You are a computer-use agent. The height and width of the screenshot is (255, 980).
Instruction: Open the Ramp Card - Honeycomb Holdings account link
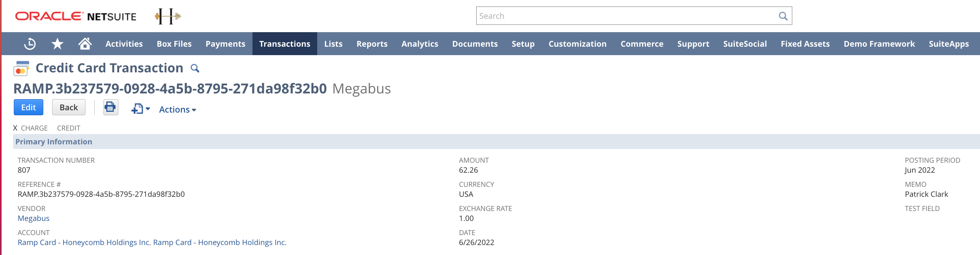(152, 242)
